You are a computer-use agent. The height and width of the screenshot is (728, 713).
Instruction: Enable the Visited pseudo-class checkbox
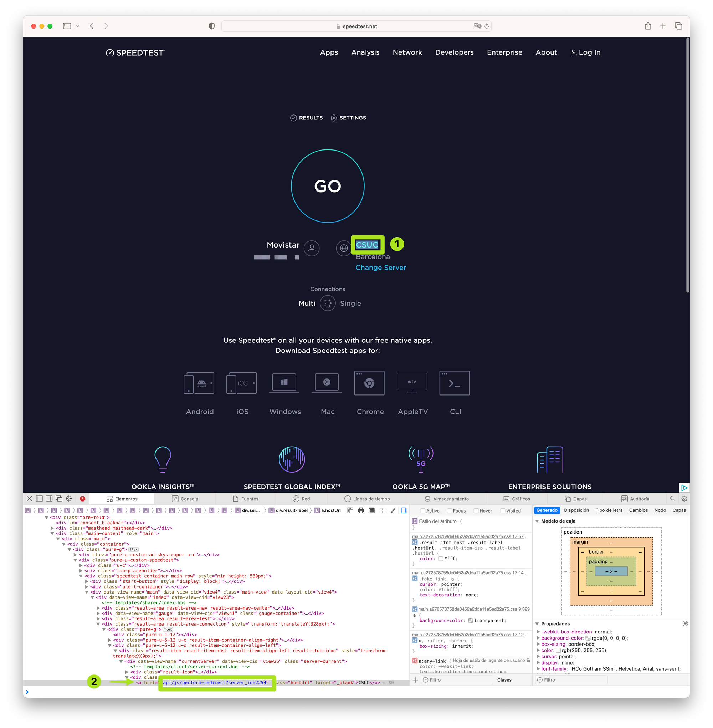click(503, 510)
